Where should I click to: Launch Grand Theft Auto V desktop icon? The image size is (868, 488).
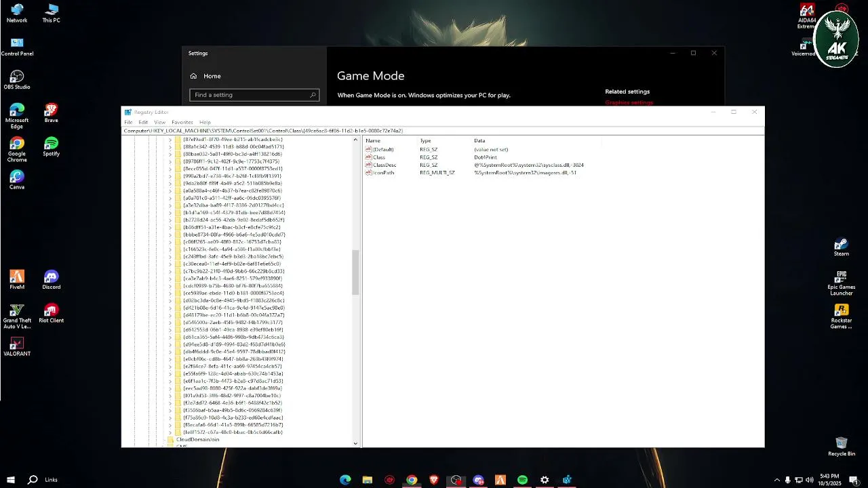tap(17, 316)
